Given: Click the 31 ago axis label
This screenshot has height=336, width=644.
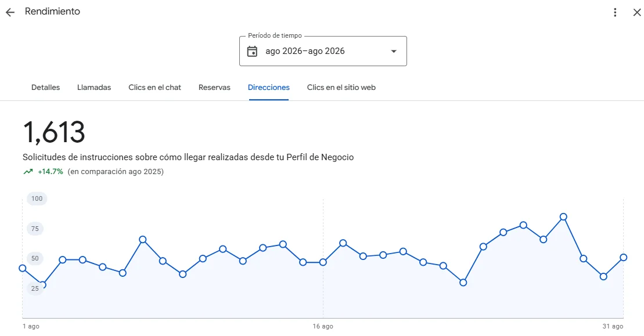Looking at the screenshot, I should (613, 326).
